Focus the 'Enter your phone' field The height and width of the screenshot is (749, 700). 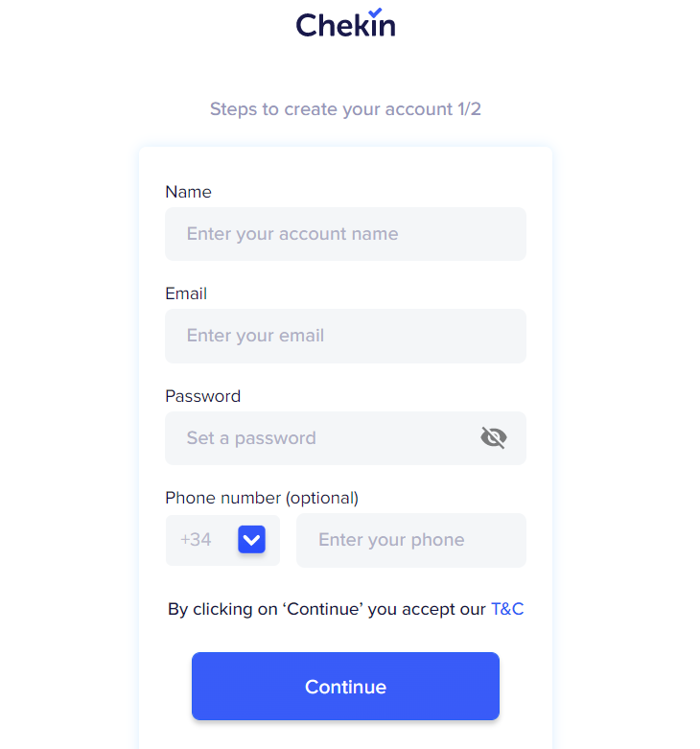[x=410, y=540]
